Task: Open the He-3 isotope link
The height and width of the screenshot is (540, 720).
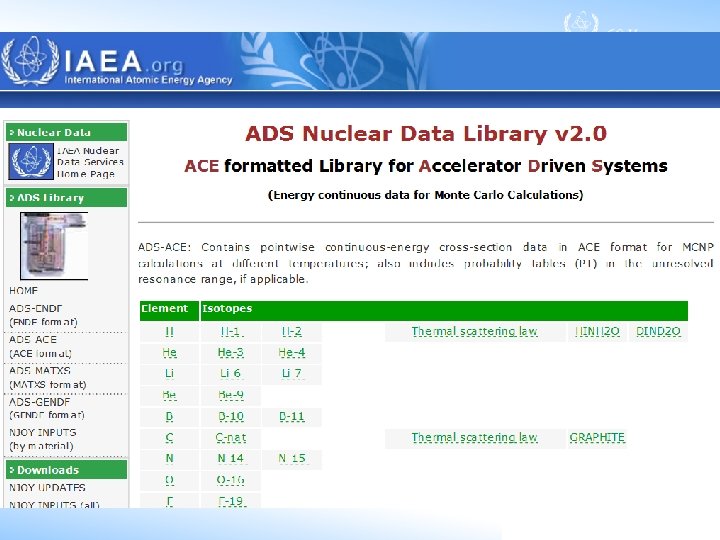Action: 231,353
